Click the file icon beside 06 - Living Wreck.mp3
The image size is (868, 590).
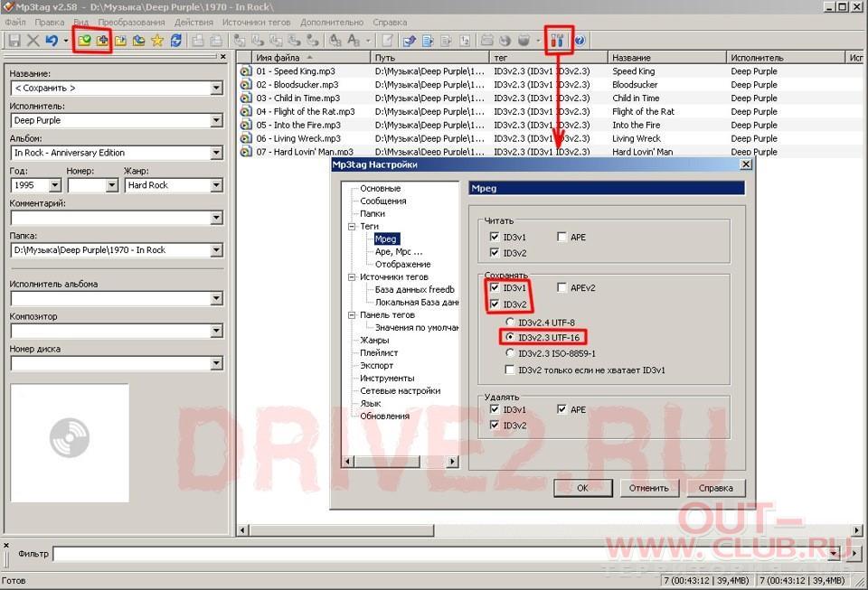coord(246,138)
